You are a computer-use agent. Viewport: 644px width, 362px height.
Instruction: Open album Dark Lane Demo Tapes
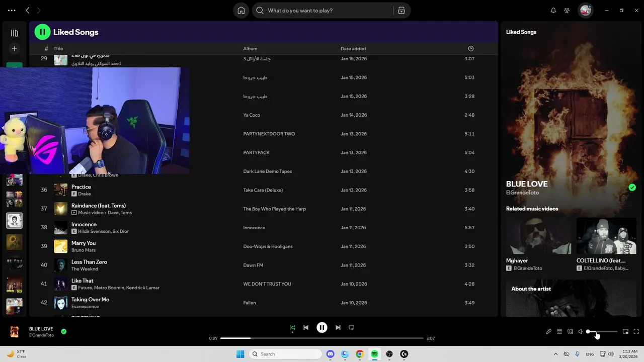point(268,171)
